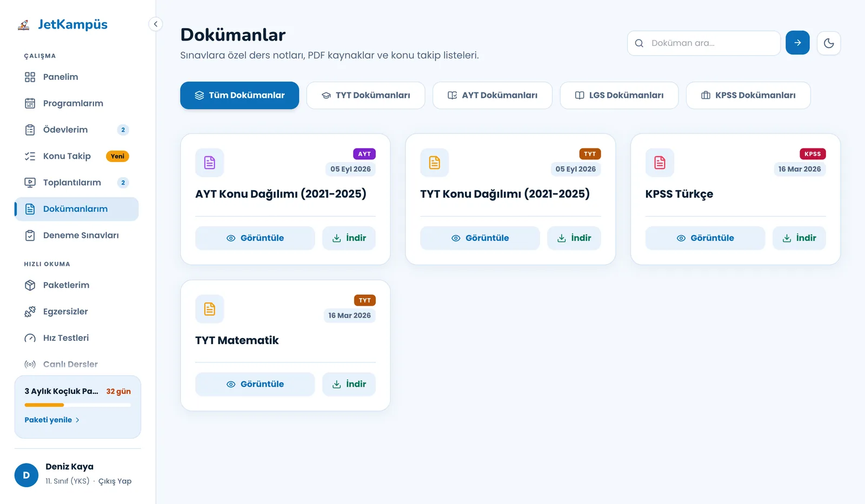Go to Programlarım in the sidebar
The image size is (865, 504).
77,104
